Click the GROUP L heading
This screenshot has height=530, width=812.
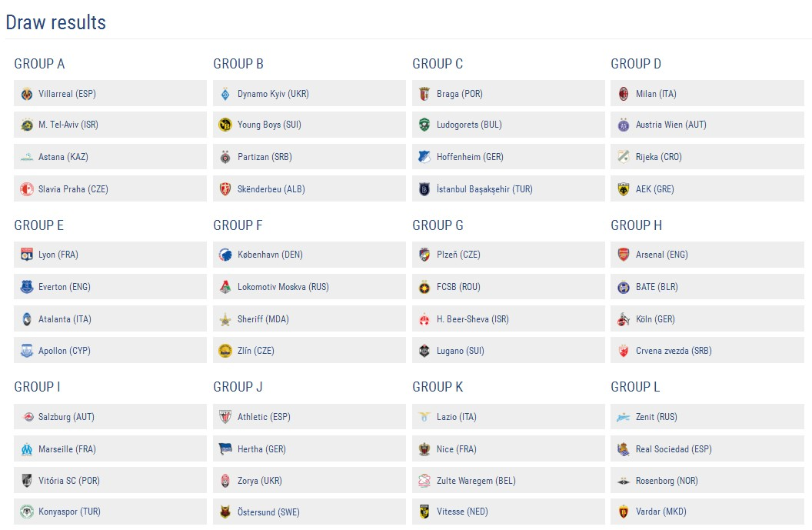click(635, 387)
